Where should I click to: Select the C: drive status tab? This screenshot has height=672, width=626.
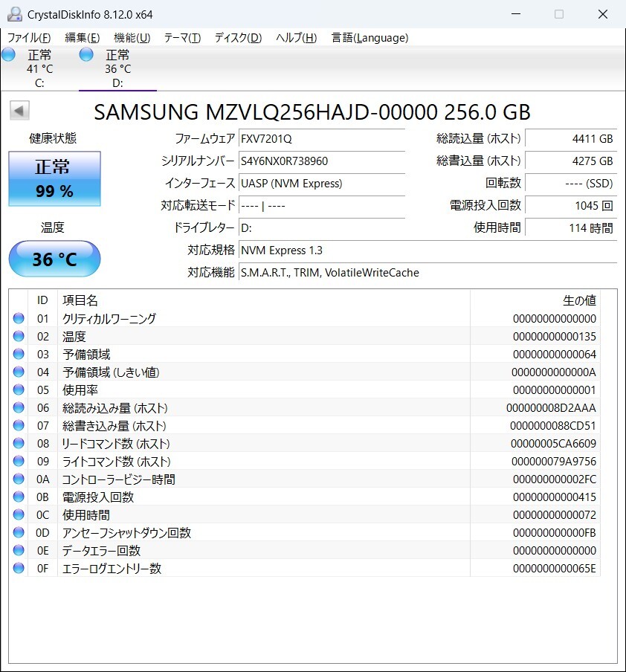30,68
